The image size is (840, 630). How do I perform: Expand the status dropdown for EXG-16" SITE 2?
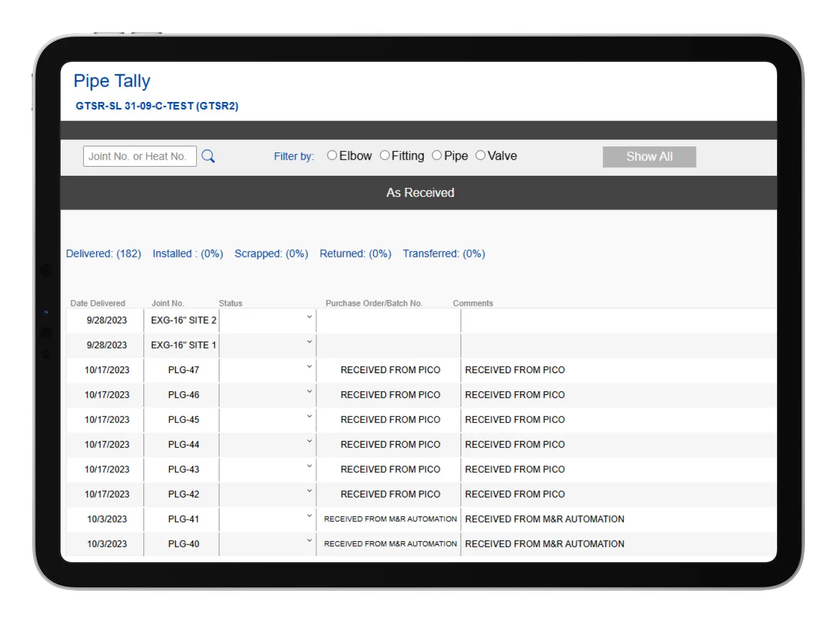pyautogui.click(x=308, y=317)
